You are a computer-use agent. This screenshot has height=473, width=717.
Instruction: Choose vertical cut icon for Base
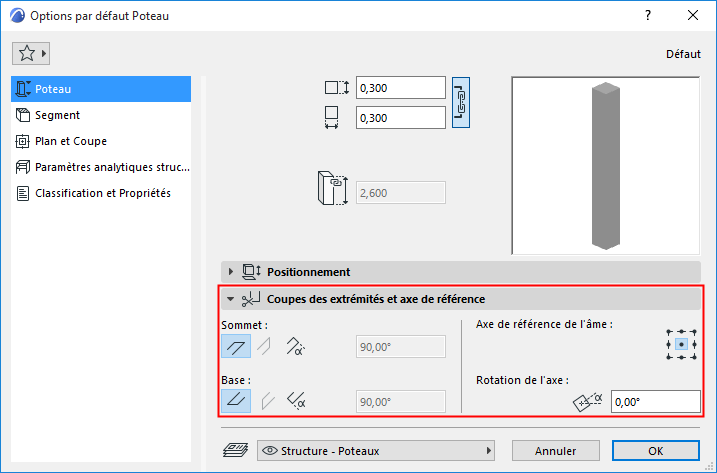click(264, 402)
